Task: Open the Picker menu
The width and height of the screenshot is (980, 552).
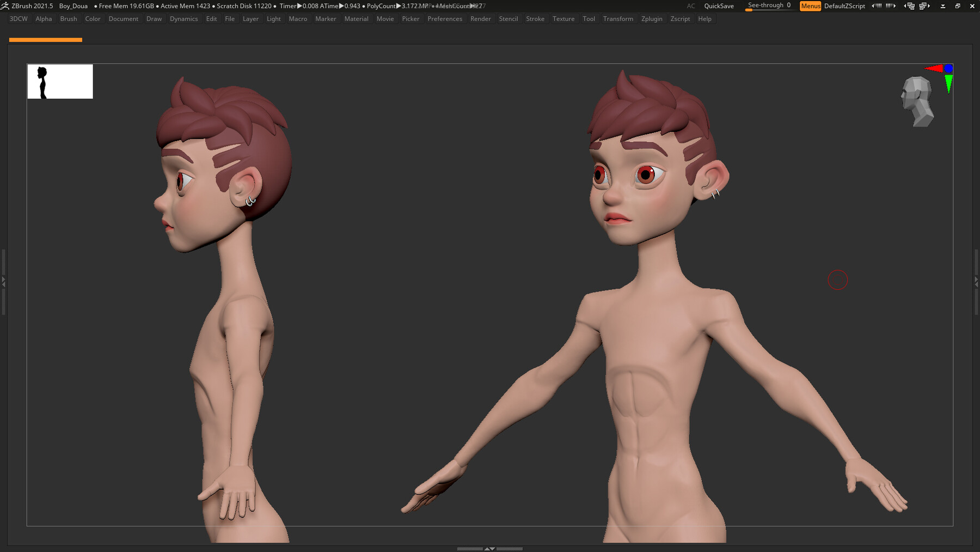Action: (x=411, y=19)
